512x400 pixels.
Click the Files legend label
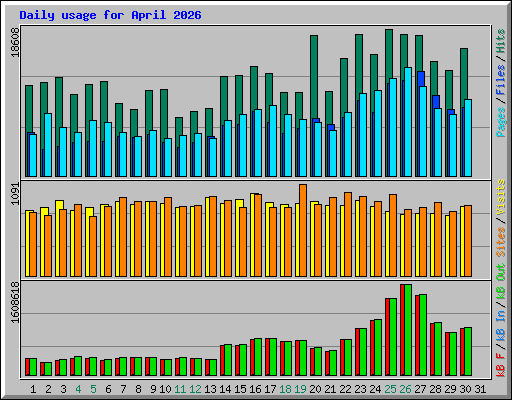click(x=501, y=79)
